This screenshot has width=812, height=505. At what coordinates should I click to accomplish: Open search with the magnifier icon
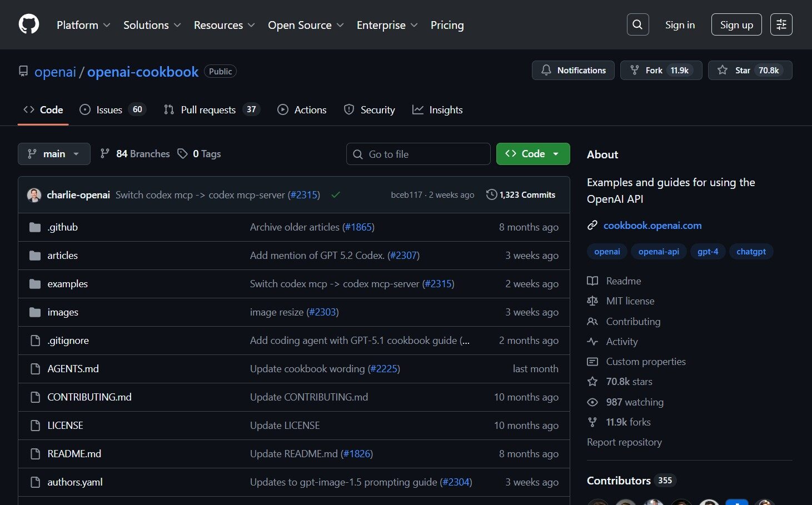637,24
